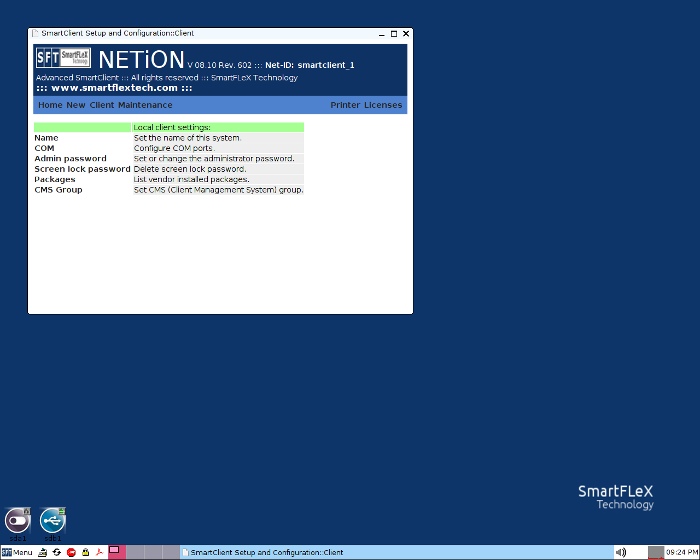Image resolution: width=700 pixels, height=560 pixels.
Task: Open the sda1 drive desktop icon
Action: (18, 523)
